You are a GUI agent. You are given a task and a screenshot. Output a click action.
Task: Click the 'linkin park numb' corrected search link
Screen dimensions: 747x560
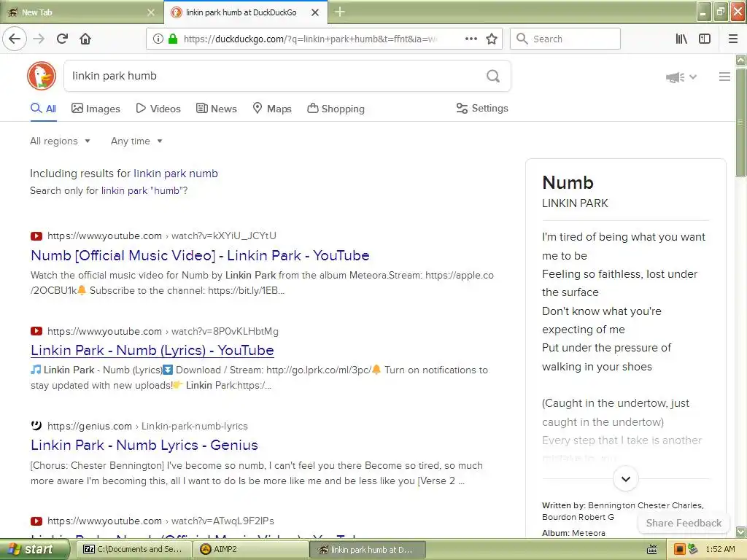click(175, 174)
